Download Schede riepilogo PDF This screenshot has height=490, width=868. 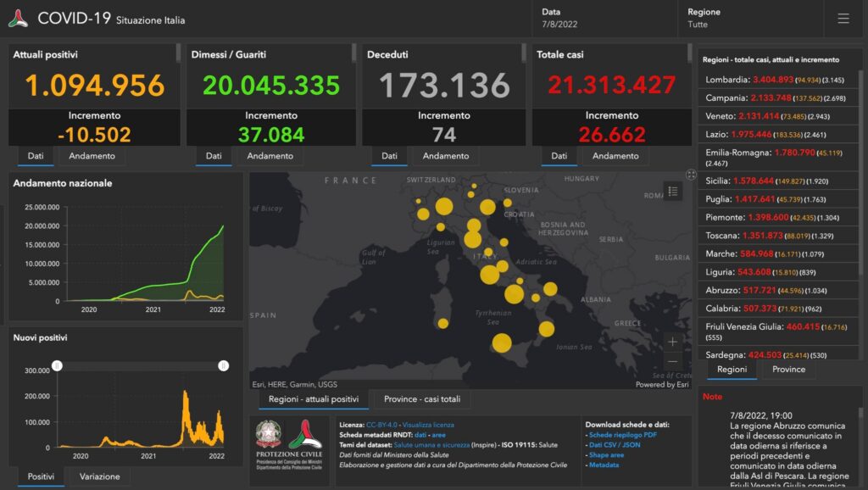pyautogui.click(x=623, y=435)
